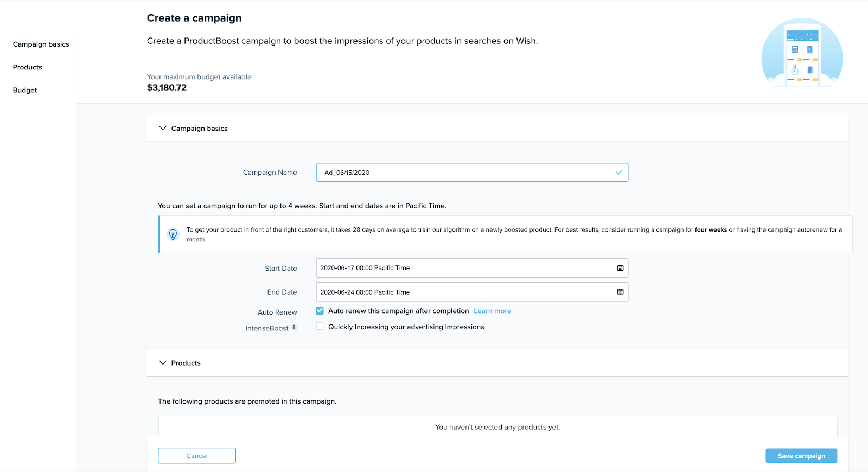
Task: Select Budget in the sidebar
Action: (x=25, y=91)
